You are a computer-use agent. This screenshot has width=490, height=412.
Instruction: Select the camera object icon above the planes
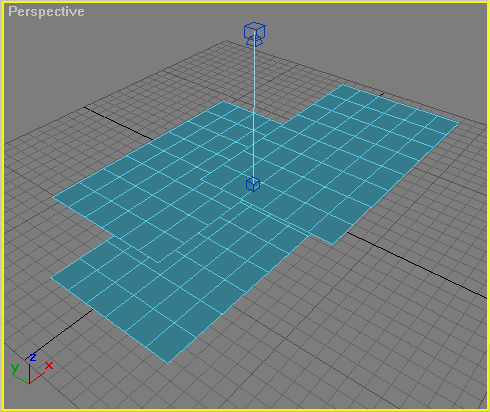click(x=254, y=34)
